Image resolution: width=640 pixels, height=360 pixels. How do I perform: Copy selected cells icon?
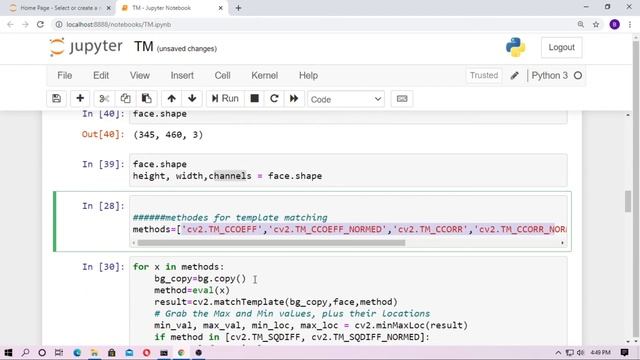point(125,99)
